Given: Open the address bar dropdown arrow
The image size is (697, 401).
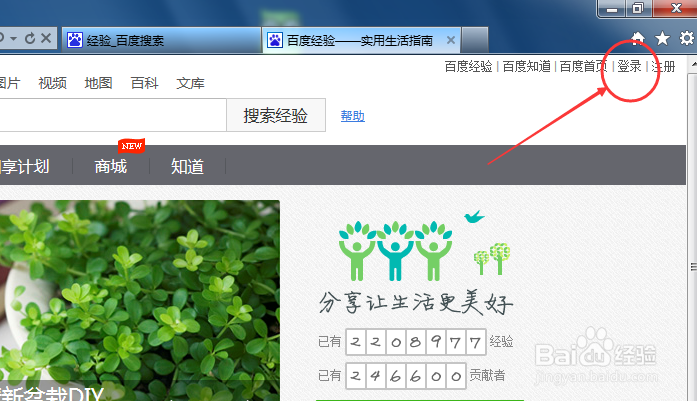Looking at the screenshot, I should coord(14,39).
